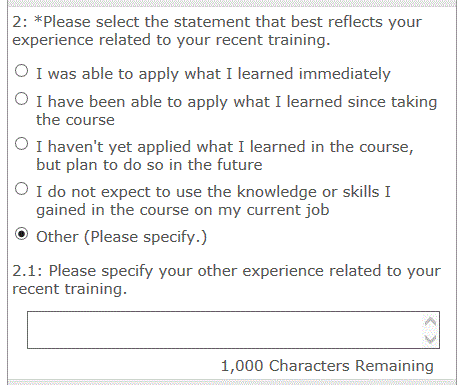Choose the 'since taking the course' radio option
The width and height of the screenshot is (463, 385).
click(x=22, y=99)
